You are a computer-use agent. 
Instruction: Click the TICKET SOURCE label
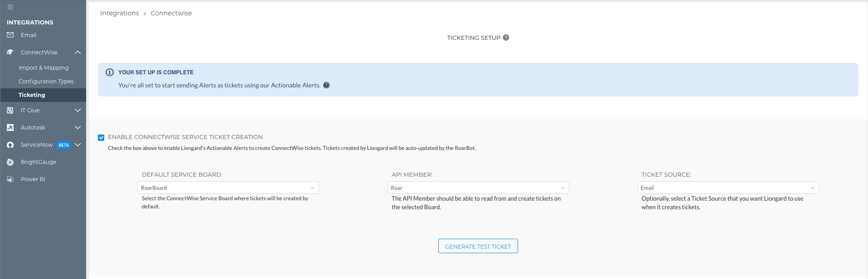coord(666,174)
